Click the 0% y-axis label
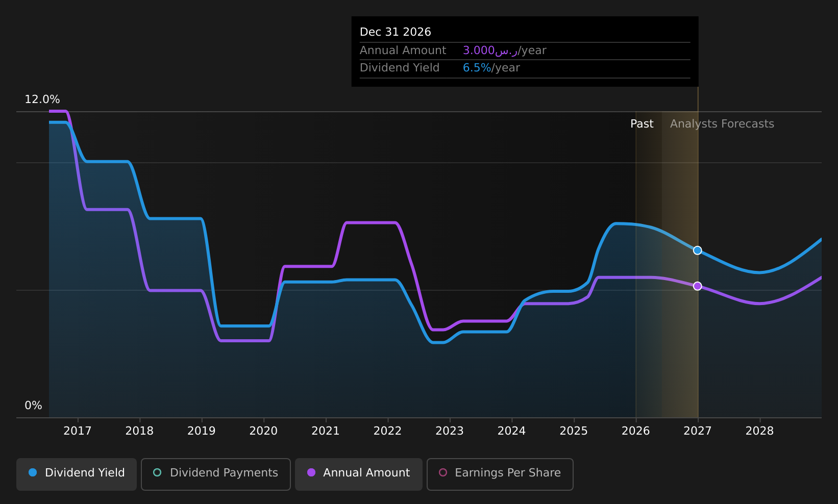Viewport: 838px width, 504px height. [x=34, y=406]
